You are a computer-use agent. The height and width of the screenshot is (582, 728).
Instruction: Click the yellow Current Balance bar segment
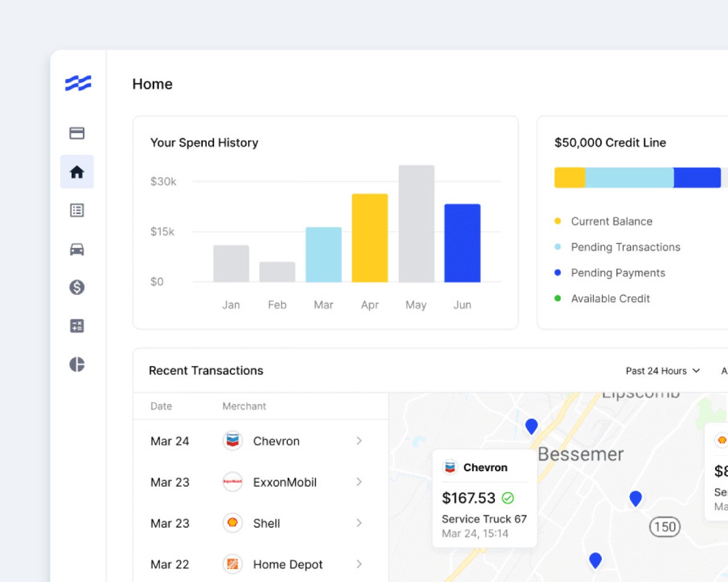(569, 178)
